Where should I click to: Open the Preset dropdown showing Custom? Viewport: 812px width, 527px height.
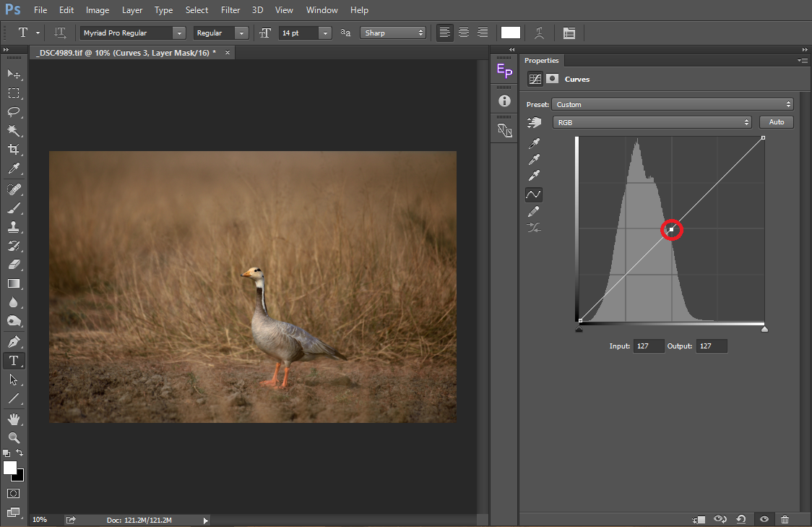672,105
